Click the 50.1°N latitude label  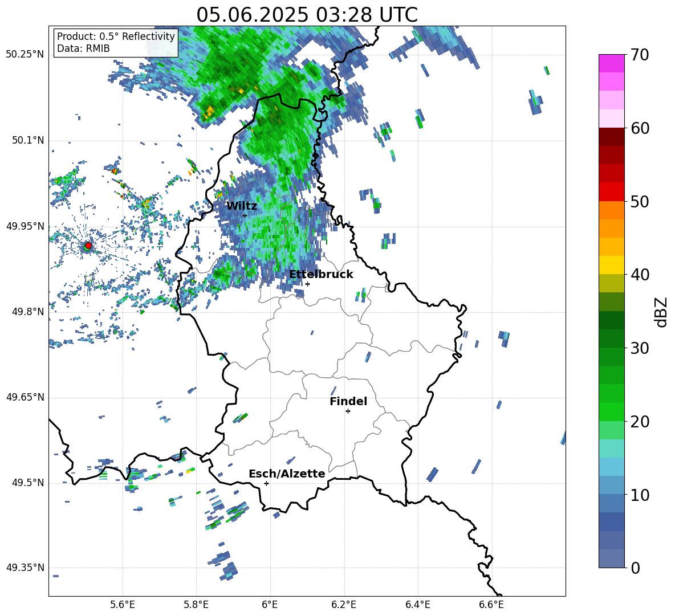[x=28, y=140]
